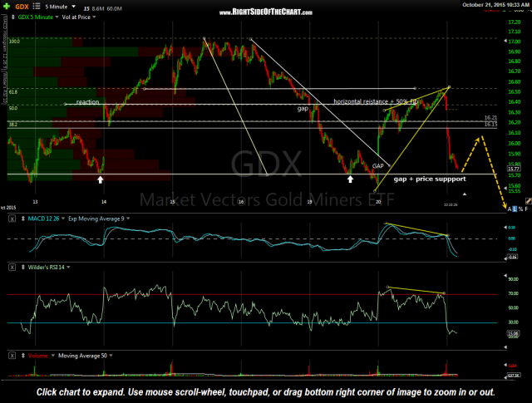Screen dimensions: 532x403
Task: Click the reorder arrows of MACD panel
Action: 23,219
